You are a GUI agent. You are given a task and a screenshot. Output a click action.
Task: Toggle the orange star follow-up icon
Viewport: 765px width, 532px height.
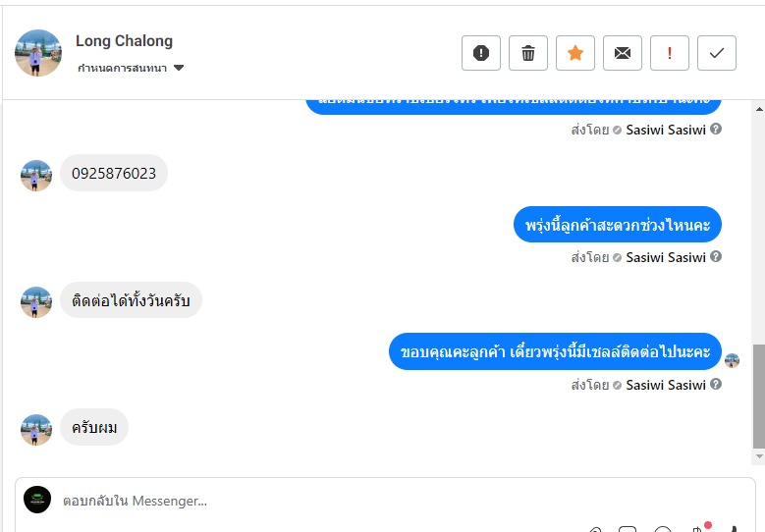point(575,53)
